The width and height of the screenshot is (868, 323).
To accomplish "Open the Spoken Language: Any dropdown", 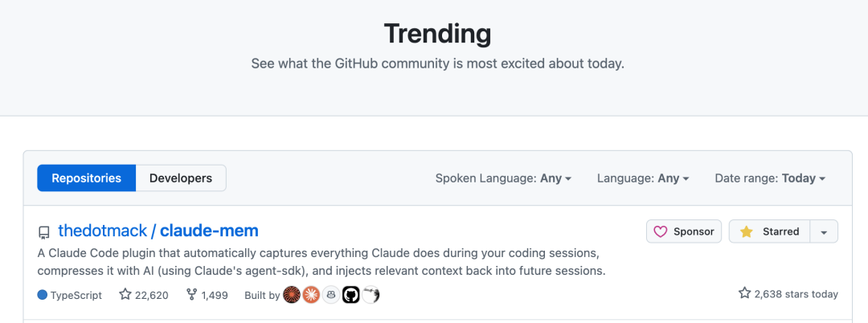I will 503,178.
